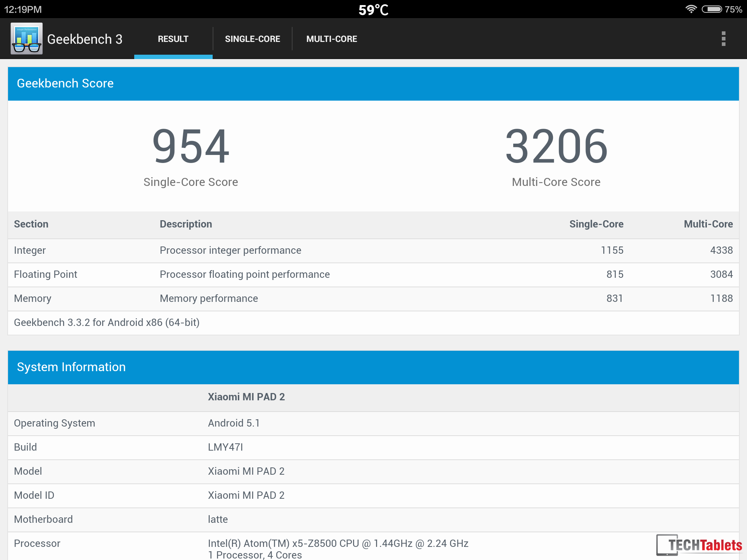Tap the Memory multi-core value 1188
This screenshot has height=560, width=747.
[721, 299]
